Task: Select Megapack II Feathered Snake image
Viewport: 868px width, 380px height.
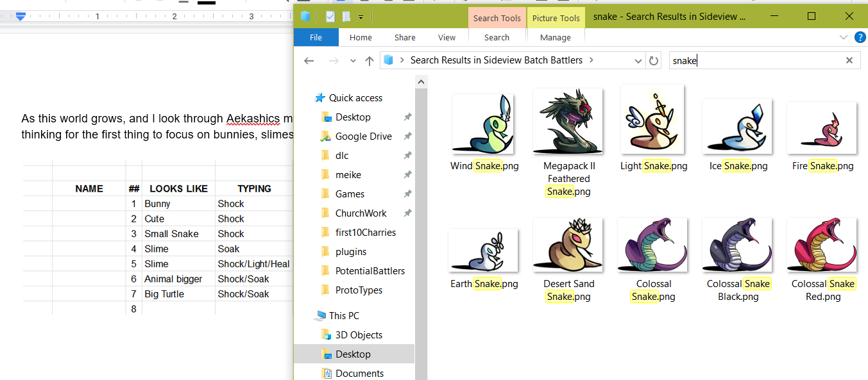Action: pyautogui.click(x=568, y=122)
